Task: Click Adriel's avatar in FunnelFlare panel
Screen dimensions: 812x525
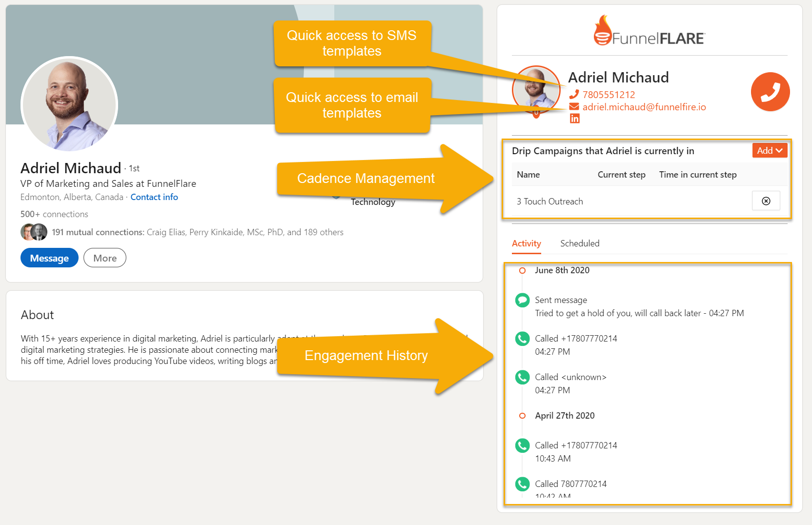Action: pos(536,90)
